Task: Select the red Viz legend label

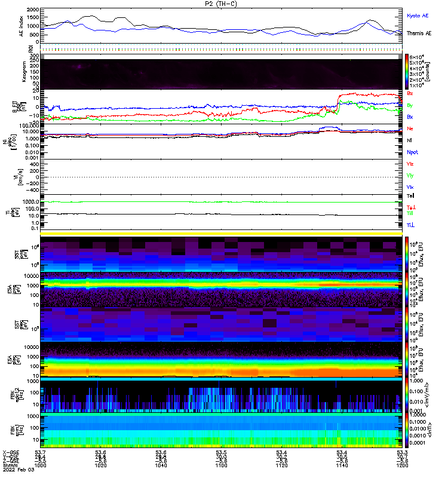Action: pos(410,164)
